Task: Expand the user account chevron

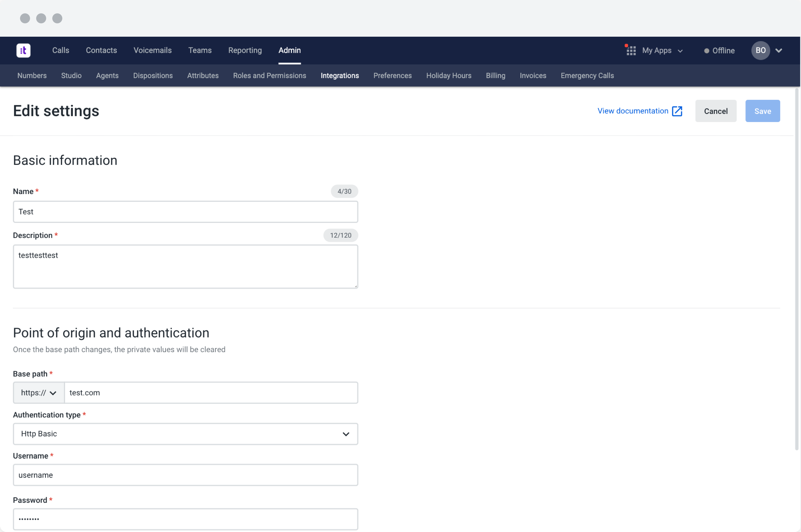Action: pyautogui.click(x=779, y=51)
